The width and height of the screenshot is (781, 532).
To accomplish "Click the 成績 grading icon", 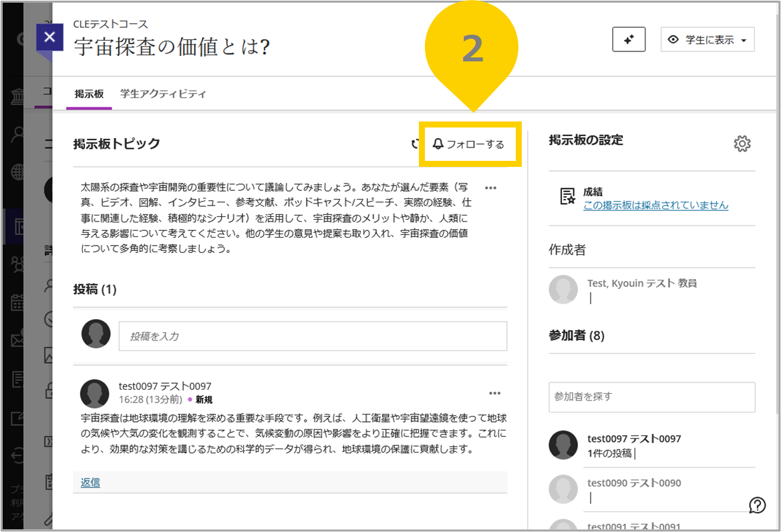I will point(567,196).
